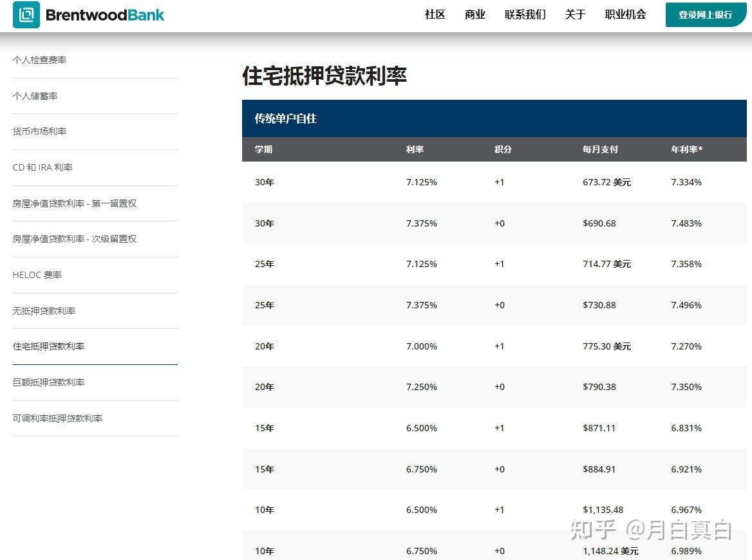752x560 pixels.
Task: Open 个人检查费率 in the sidebar
Action: pyautogui.click(x=39, y=60)
